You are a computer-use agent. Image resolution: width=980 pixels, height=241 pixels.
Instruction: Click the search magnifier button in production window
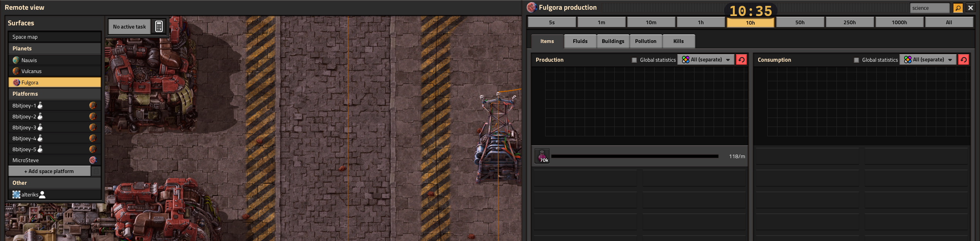[x=958, y=8]
